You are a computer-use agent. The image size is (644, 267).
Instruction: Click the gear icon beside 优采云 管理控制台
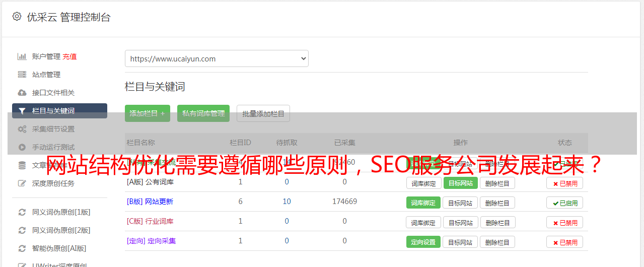click(17, 17)
